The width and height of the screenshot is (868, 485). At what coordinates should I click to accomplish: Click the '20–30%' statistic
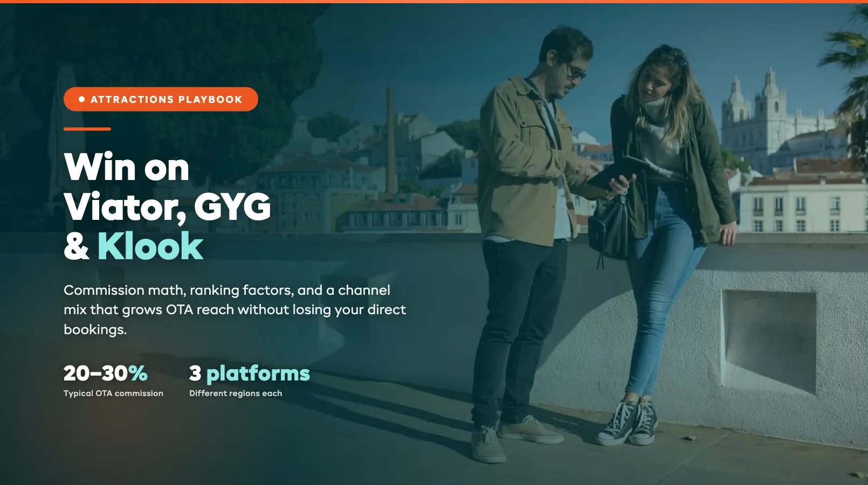(106, 373)
